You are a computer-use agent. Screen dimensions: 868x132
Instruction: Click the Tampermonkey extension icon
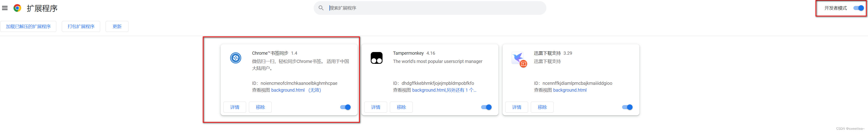pos(376,58)
